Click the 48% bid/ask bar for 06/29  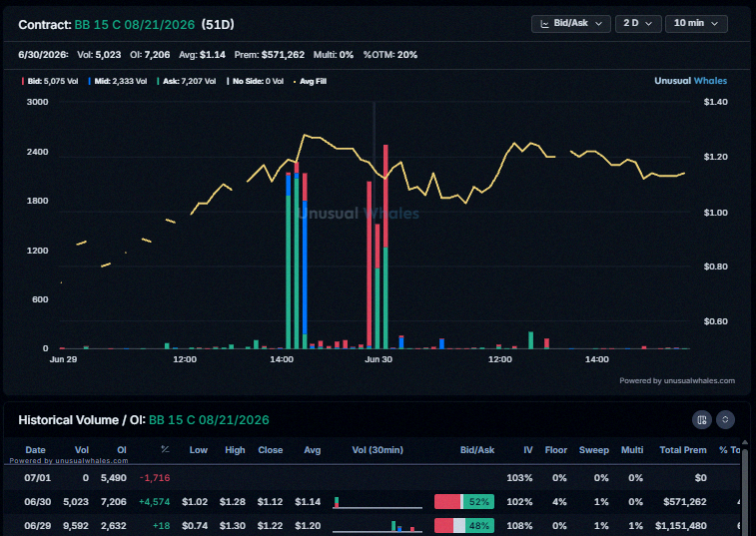pos(463,525)
